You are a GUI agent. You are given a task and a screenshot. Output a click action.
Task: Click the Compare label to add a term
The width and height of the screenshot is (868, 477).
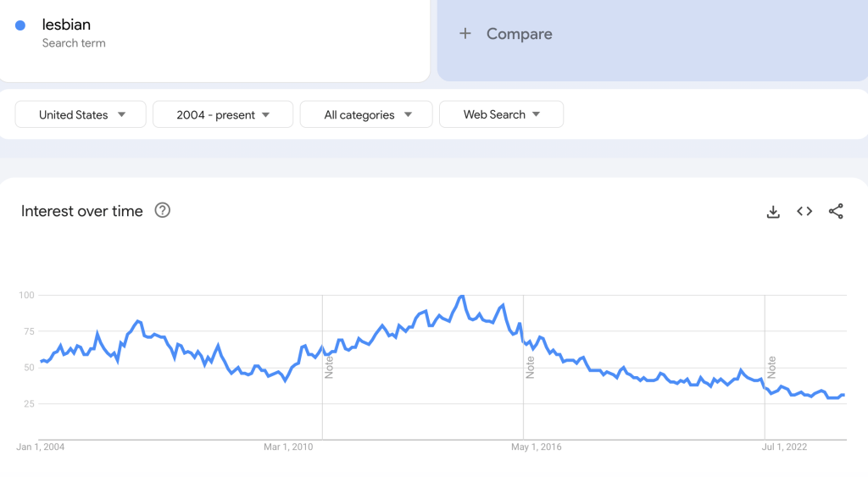[x=519, y=34]
